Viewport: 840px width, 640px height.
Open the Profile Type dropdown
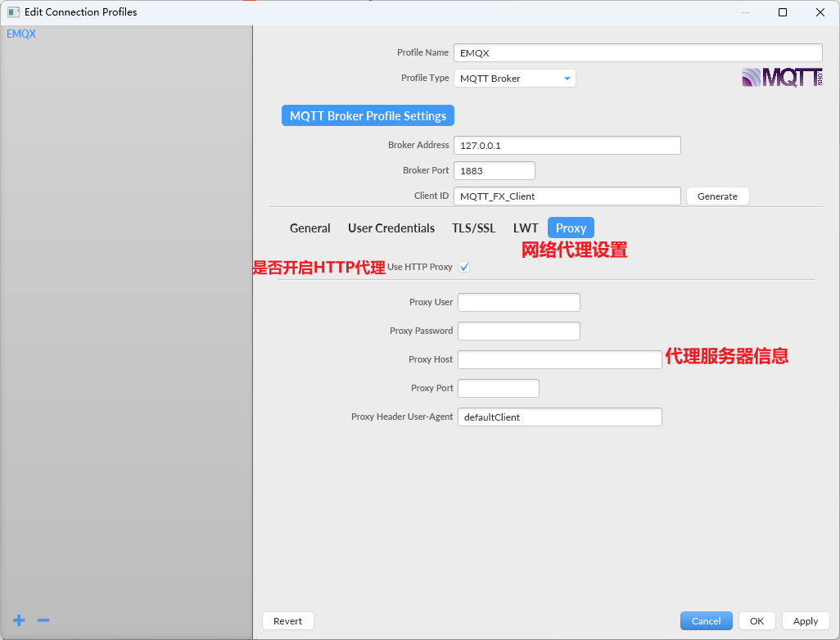tap(514, 79)
